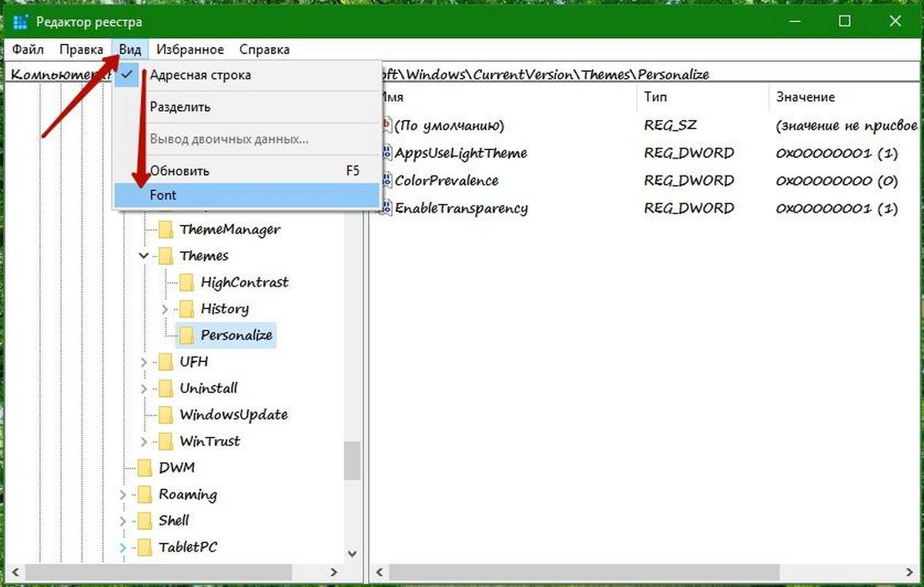
Task: Click the tree pane vertical scrollbar thumb
Action: [352, 460]
